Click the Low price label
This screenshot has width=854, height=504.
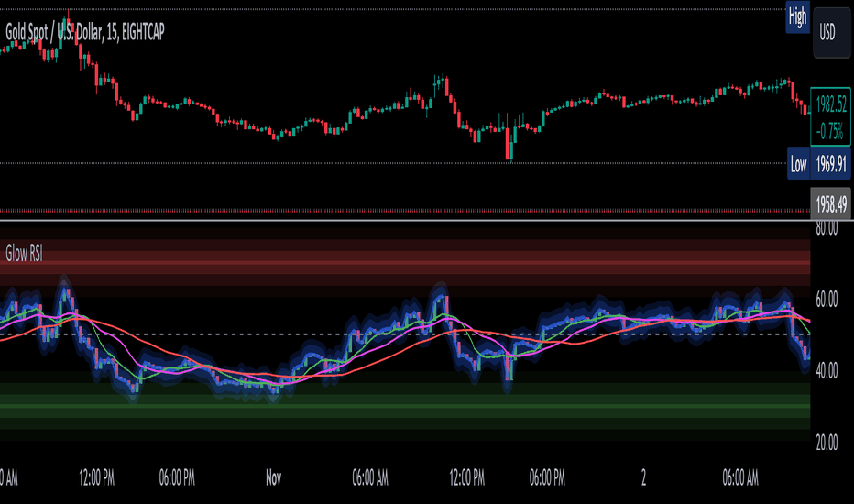(x=798, y=163)
